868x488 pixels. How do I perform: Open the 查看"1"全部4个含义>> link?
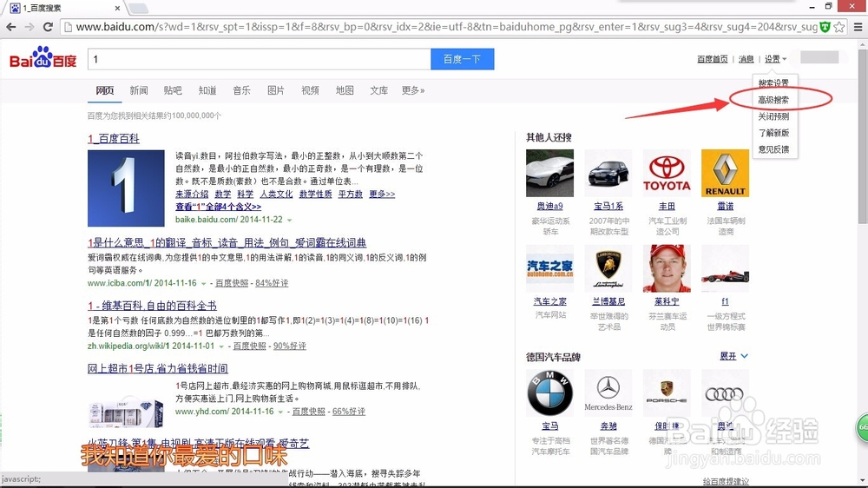coord(218,207)
